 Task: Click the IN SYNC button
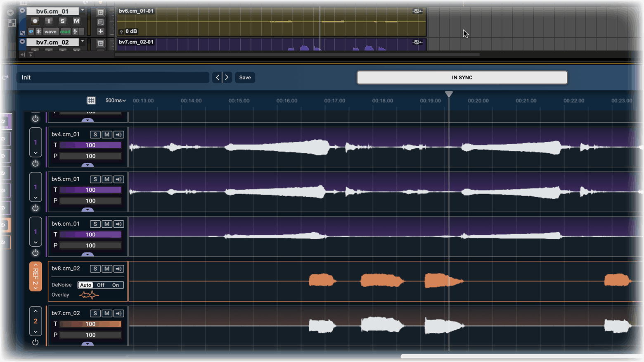(462, 77)
